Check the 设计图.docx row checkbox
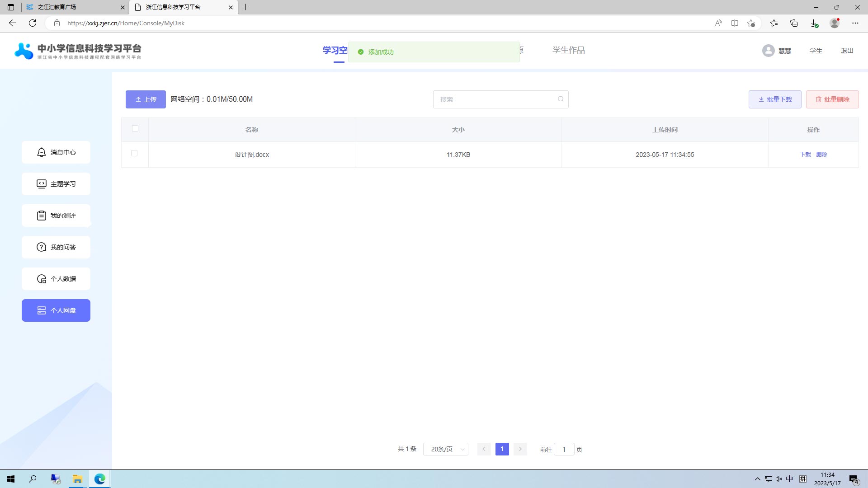The height and width of the screenshot is (488, 868). [x=134, y=153]
